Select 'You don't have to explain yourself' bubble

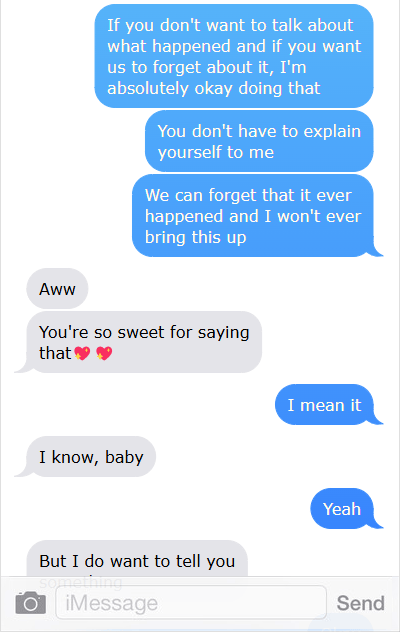tap(259, 141)
